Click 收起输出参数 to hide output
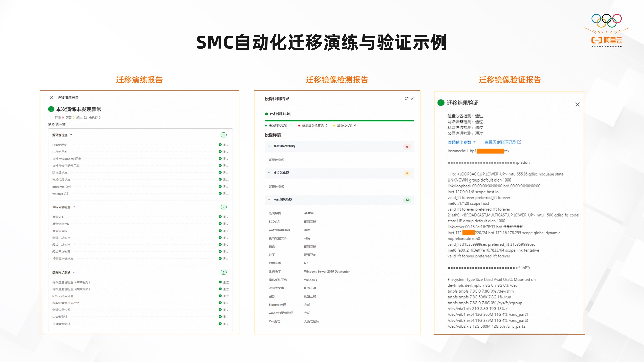 point(461,142)
